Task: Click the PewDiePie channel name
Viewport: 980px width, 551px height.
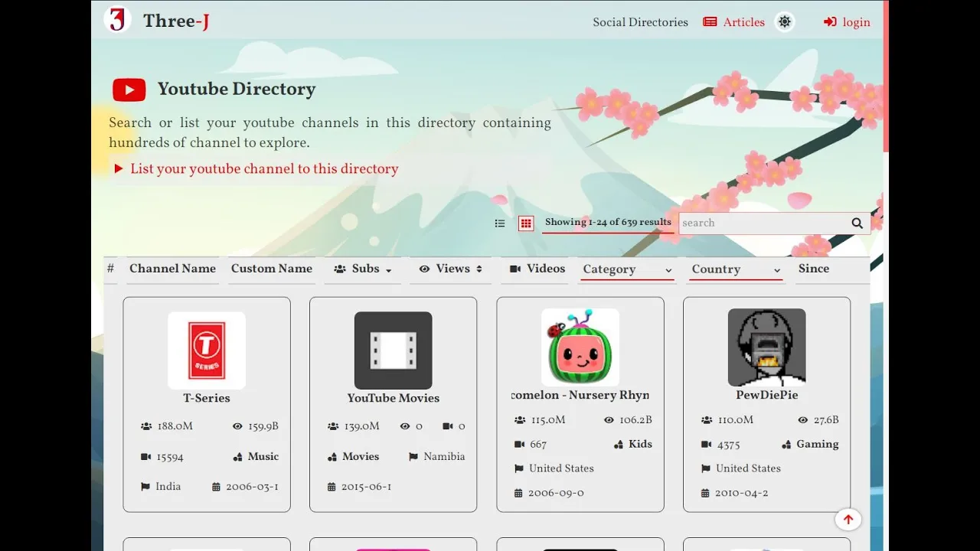Action: [x=767, y=395]
